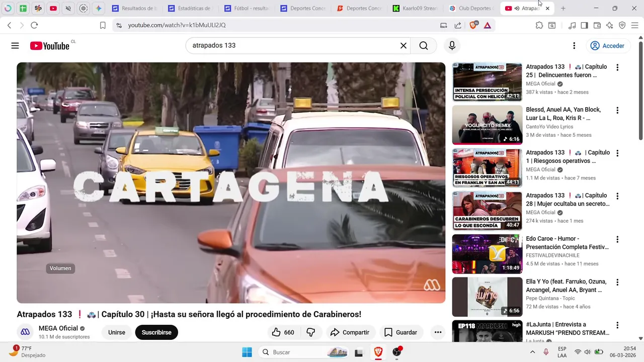Share this page from address bar
644x362 pixels.
(x=458, y=25)
